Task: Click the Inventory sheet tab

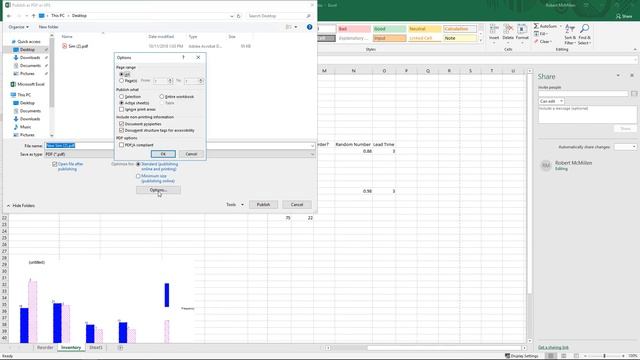Action: (71, 348)
